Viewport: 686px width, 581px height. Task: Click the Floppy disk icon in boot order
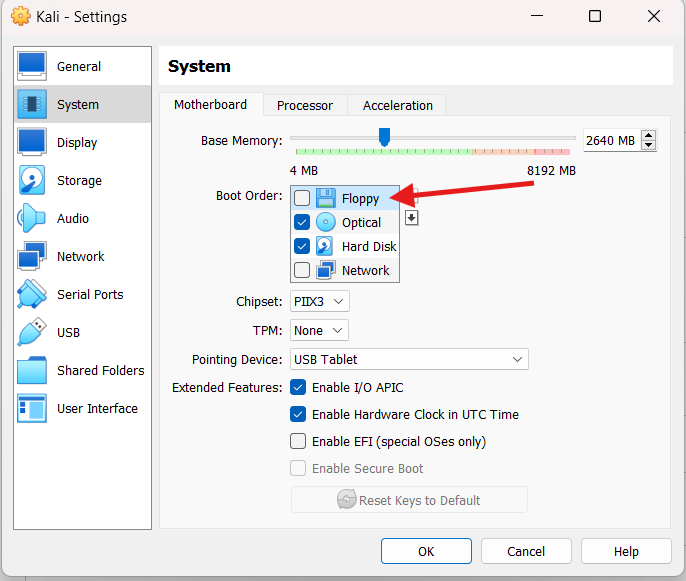[x=326, y=198]
